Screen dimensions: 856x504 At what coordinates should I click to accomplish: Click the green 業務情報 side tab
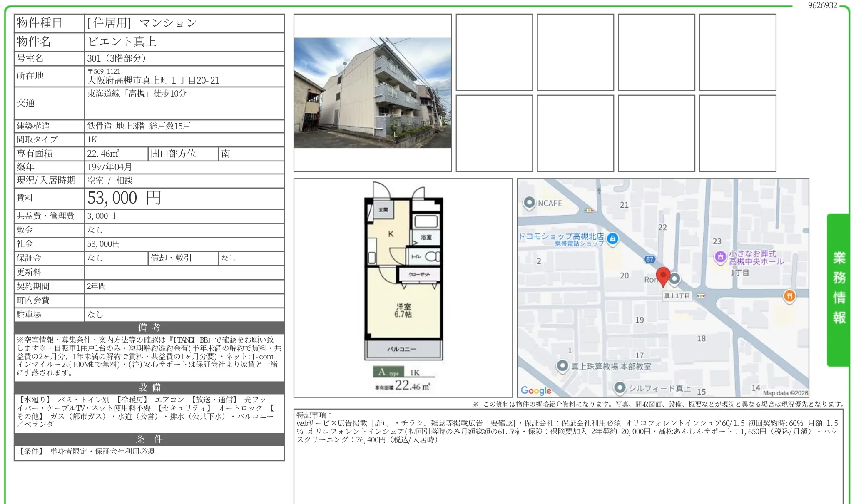coord(839,290)
